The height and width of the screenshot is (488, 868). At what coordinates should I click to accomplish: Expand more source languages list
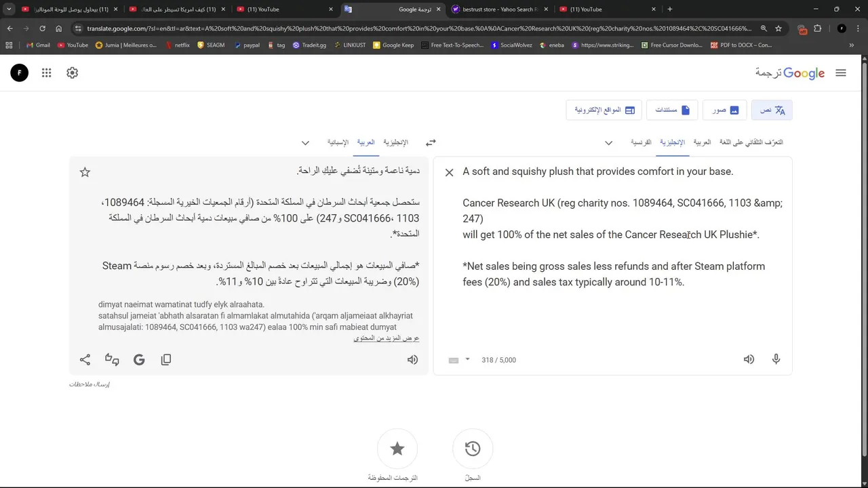click(608, 143)
